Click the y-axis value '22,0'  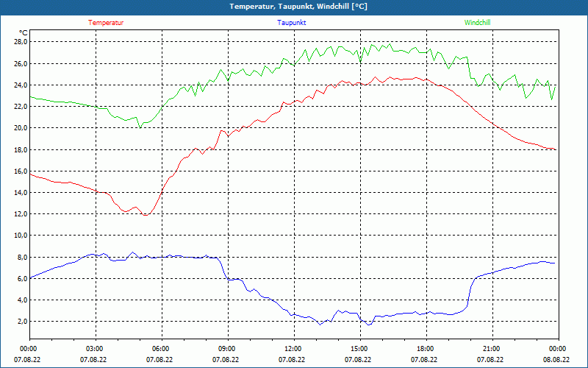21,106
